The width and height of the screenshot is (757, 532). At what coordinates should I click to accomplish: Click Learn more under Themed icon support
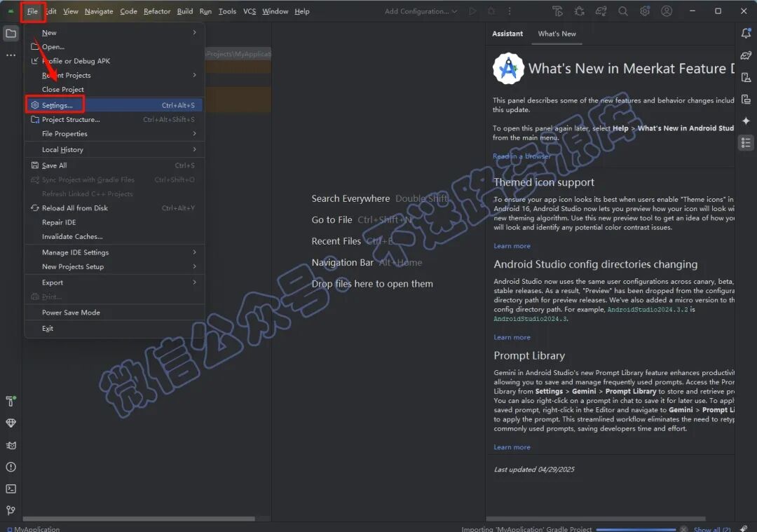pyautogui.click(x=512, y=246)
